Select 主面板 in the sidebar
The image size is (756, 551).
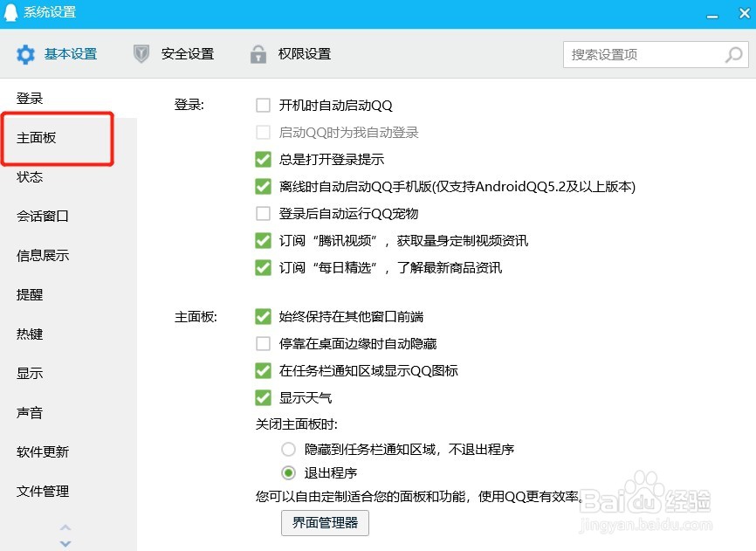point(37,138)
